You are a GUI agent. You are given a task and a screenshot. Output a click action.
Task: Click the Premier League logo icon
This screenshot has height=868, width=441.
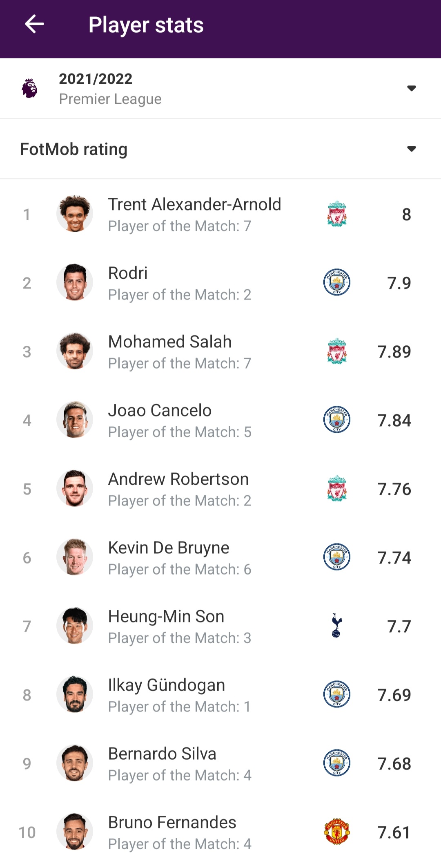coord(29,88)
